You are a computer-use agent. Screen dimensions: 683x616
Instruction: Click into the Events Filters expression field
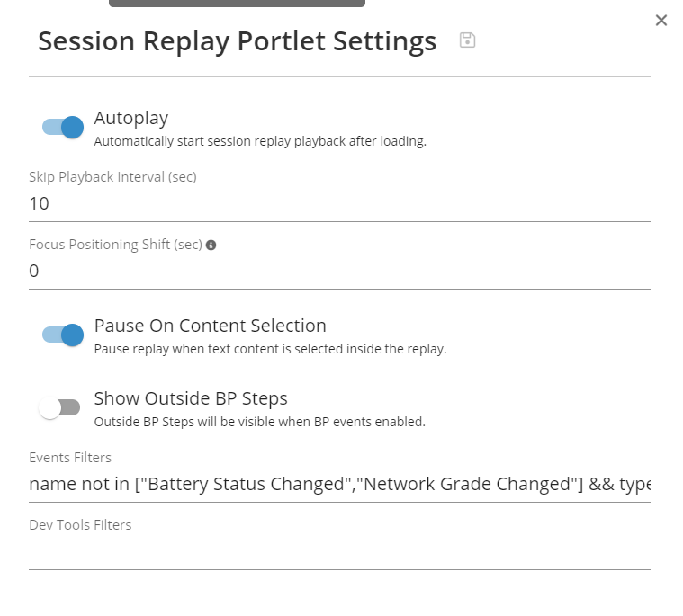tap(339, 485)
